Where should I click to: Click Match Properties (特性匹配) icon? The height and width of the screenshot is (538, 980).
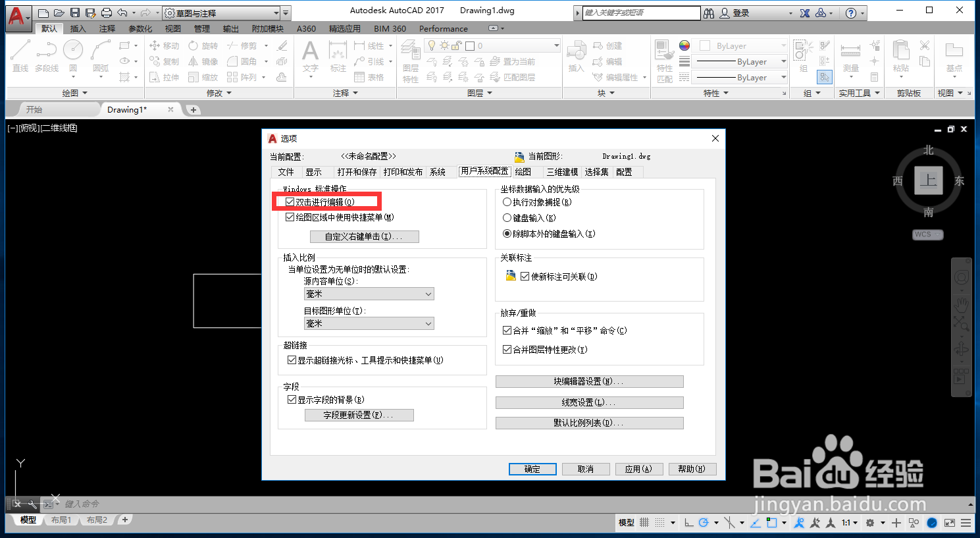665,61
